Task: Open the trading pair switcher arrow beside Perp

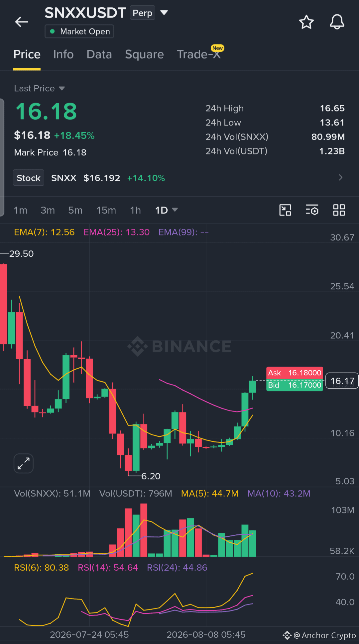Action: (x=164, y=13)
